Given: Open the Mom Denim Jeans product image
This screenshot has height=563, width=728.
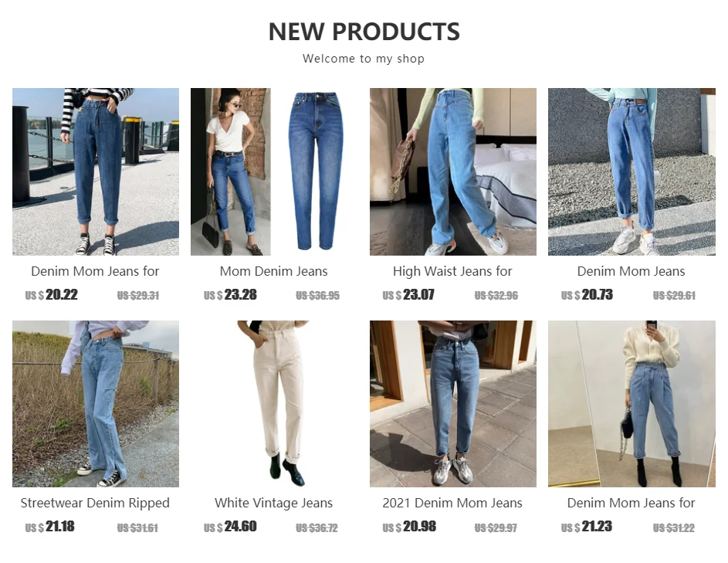Looking at the screenshot, I should click(x=274, y=172).
